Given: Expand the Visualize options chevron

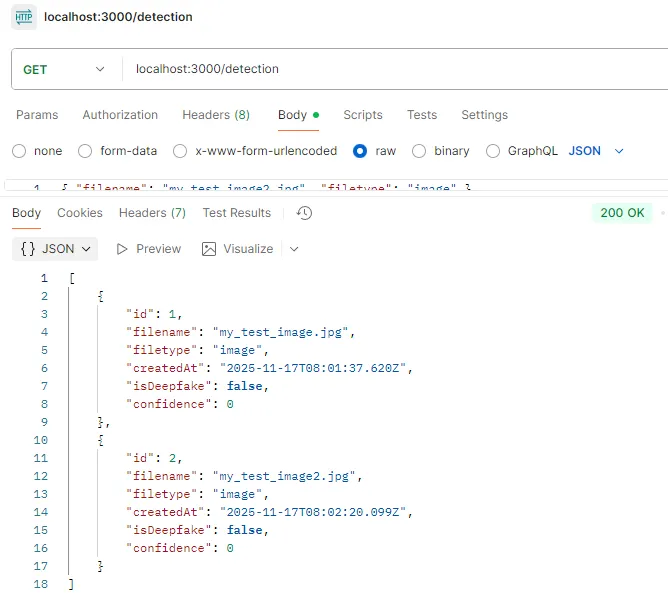Looking at the screenshot, I should (294, 249).
